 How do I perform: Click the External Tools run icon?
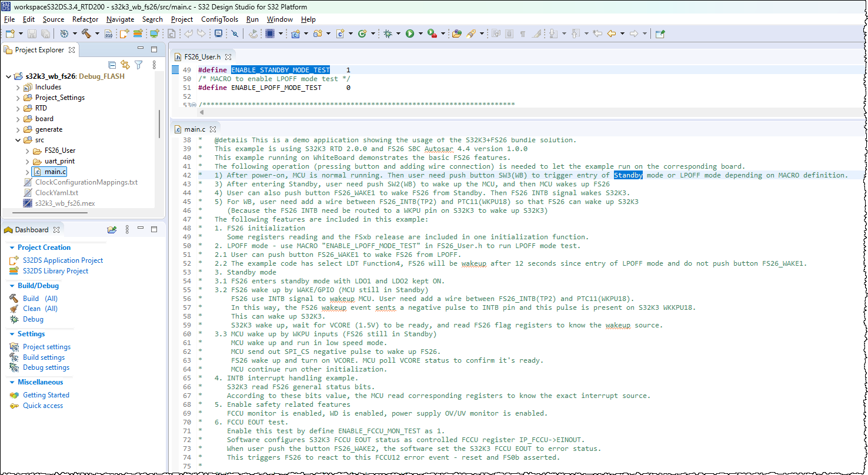[432, 34]
